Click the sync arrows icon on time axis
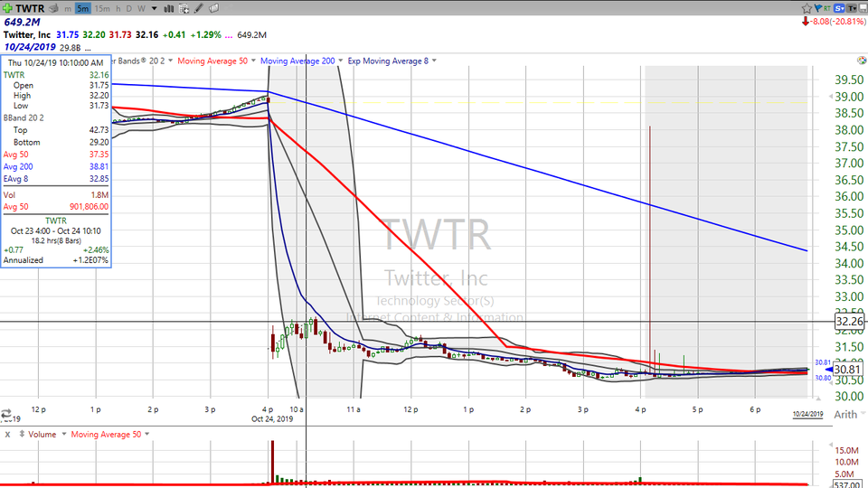 (x=6, y=414)
